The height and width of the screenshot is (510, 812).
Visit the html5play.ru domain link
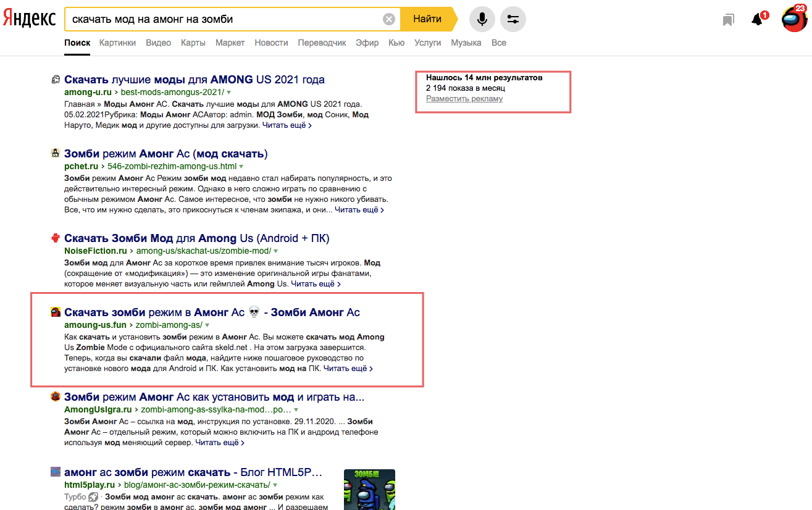point(90,485)
